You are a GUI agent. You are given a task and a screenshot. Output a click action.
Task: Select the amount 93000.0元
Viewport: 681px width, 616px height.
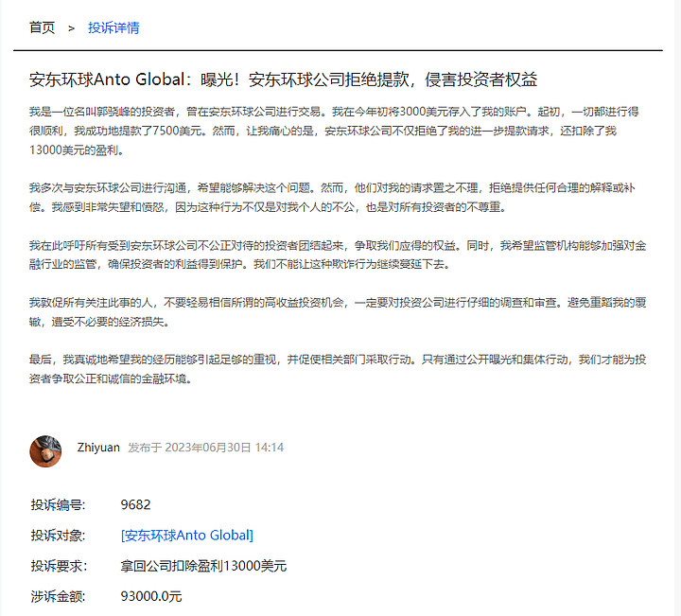click(151, 596)
